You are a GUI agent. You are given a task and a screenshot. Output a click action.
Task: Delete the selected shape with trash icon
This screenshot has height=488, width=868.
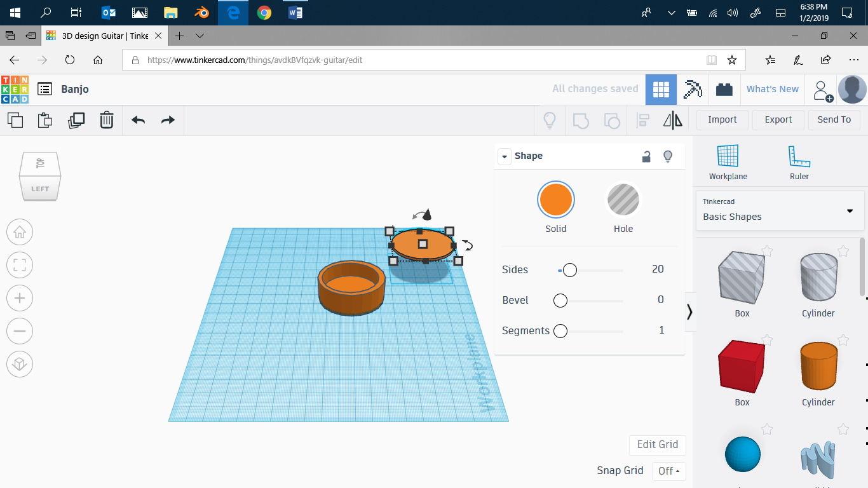tap(107, 120)
